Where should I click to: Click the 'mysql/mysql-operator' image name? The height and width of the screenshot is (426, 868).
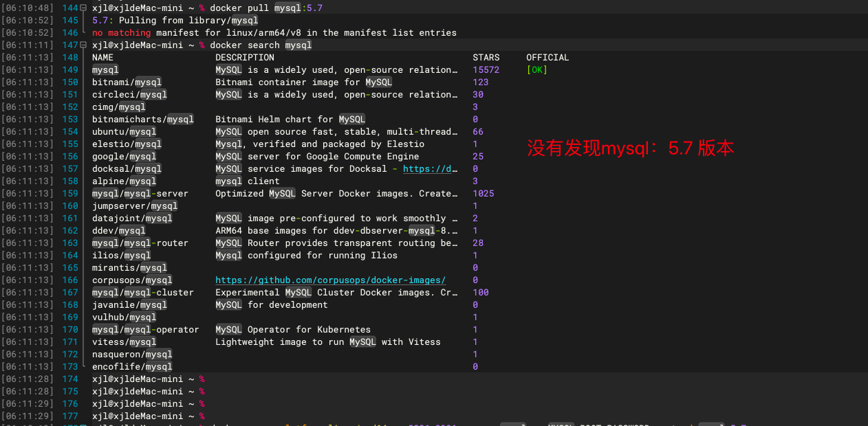coord(146,330)
